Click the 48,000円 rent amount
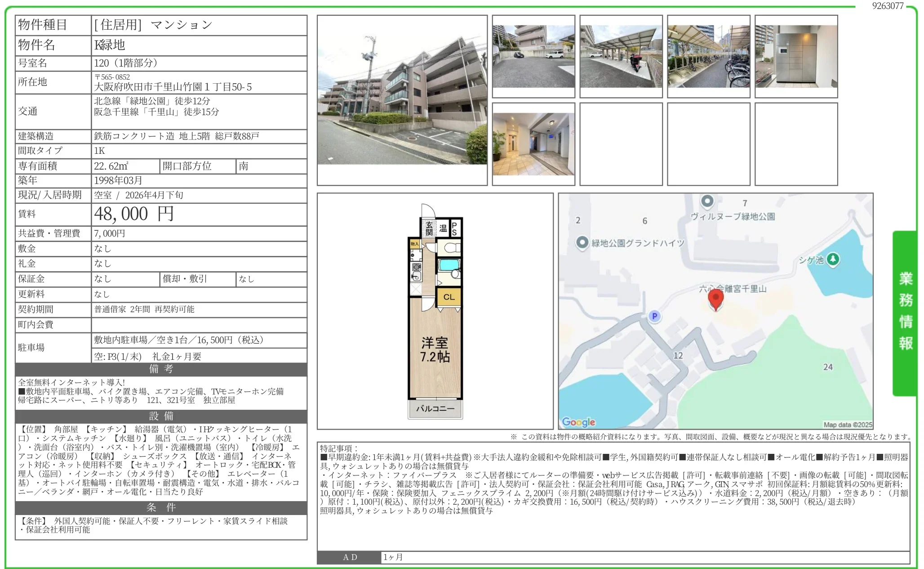The height and width of the screenshot is (569, 924). click(x=132, y=214)
